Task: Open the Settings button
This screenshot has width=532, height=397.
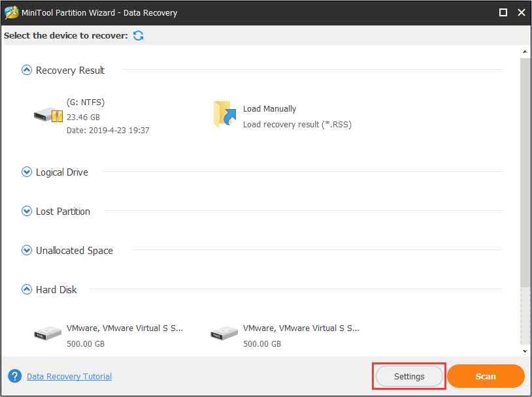Action: pos(409,376)
